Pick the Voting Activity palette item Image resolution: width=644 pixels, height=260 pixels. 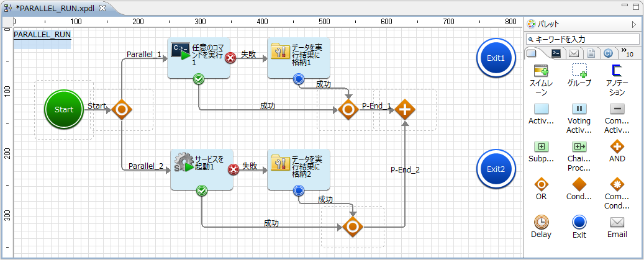pos(579,119)
